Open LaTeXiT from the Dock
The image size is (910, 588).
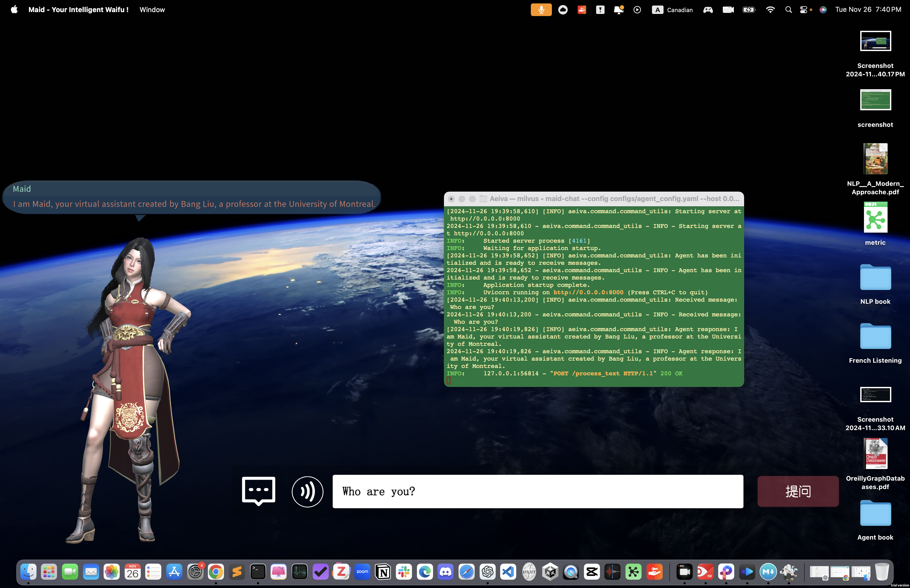pos(529,572)
